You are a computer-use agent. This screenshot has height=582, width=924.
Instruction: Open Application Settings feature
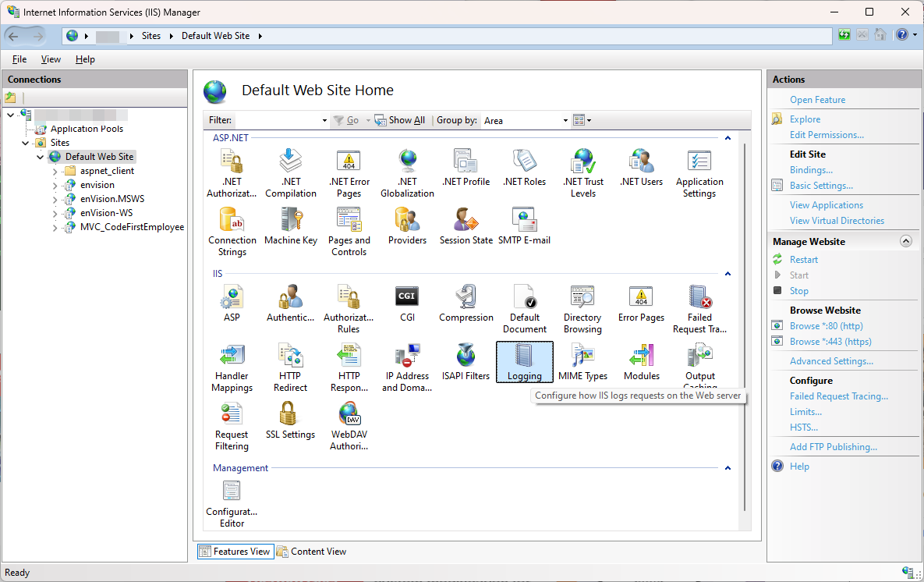pyautogui.click(x=699, y=173)
